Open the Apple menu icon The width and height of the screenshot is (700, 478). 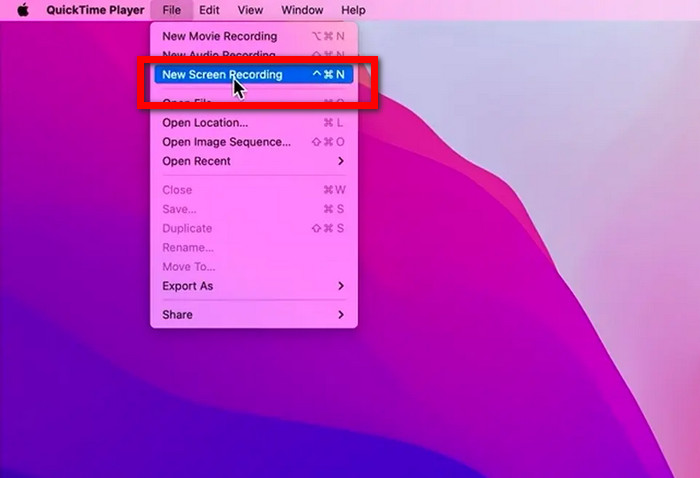coord(23,10)
